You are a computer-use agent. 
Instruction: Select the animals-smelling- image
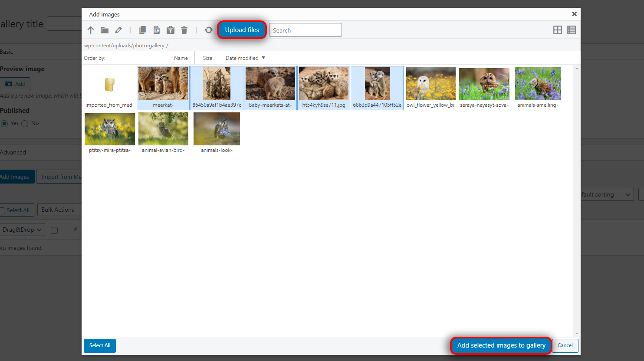[x=538, y=88]
